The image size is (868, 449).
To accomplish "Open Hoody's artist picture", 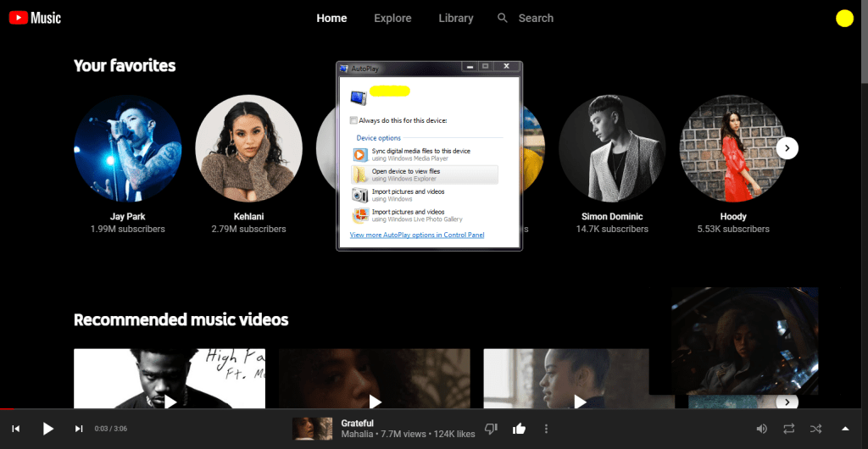I will (x=733, y=148).
